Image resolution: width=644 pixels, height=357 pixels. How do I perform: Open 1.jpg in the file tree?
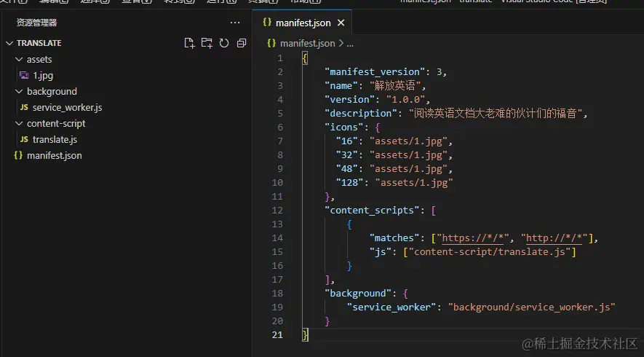43,75
